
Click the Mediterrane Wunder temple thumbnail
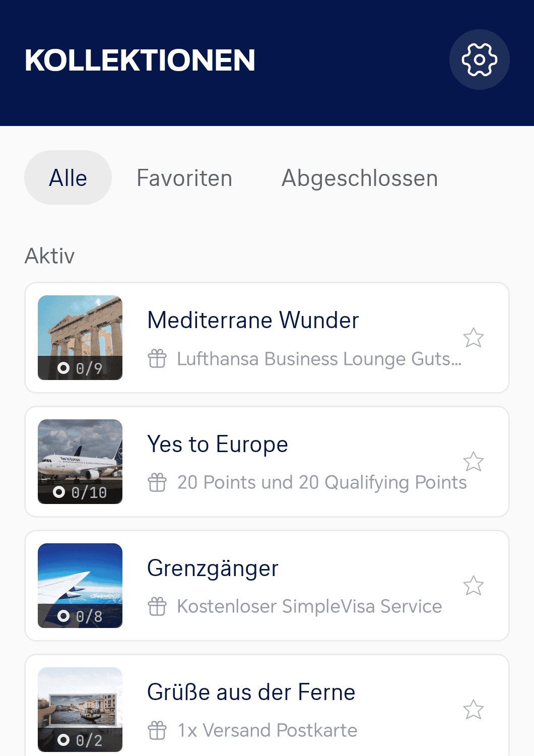[80, 337]
